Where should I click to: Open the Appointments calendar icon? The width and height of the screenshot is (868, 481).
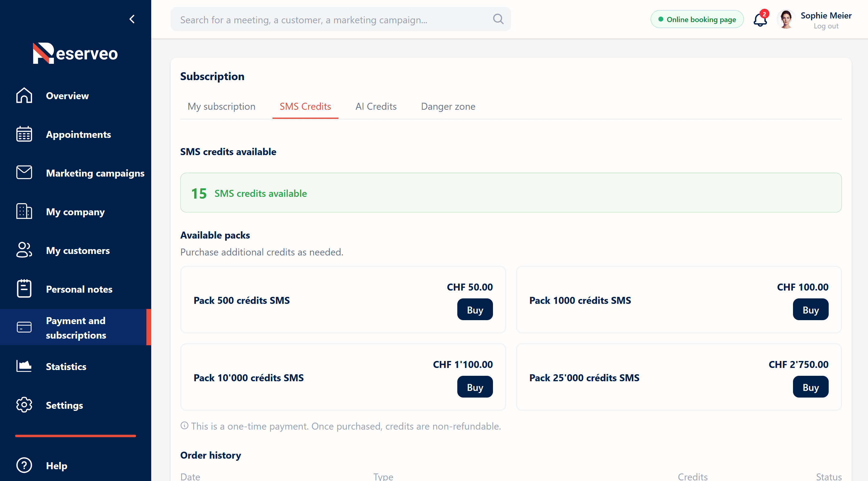pos(24,134)
